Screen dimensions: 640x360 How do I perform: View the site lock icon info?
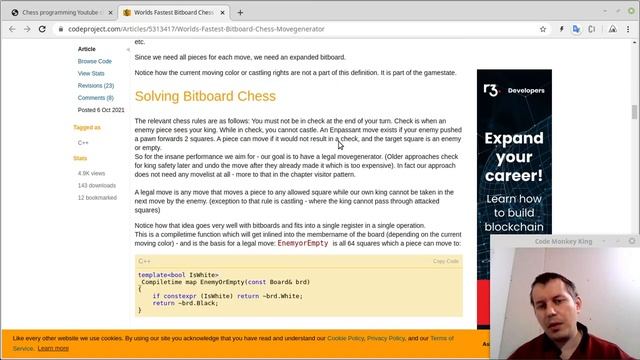coord(61,29)
